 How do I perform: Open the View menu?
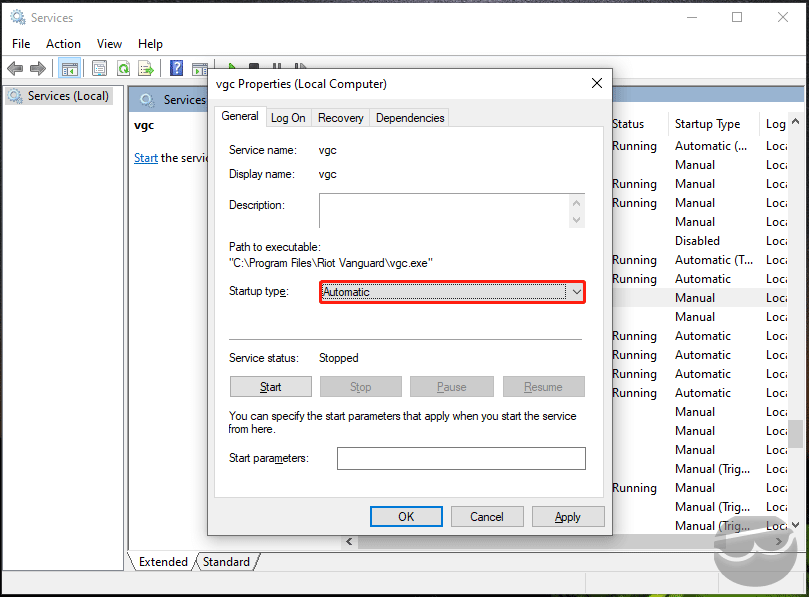click(109, 44)
